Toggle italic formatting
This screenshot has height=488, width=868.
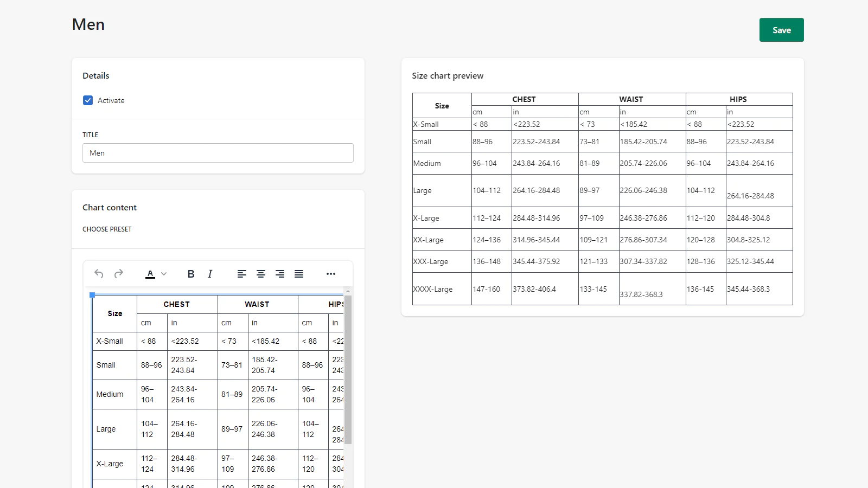[x=210, y=274]
